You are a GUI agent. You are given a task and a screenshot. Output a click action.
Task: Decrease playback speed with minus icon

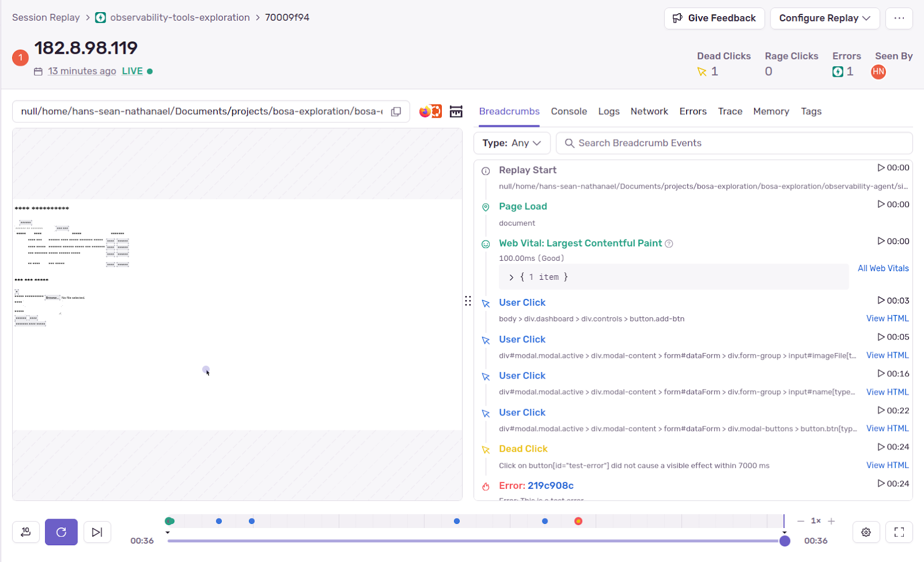coord(800,521)
